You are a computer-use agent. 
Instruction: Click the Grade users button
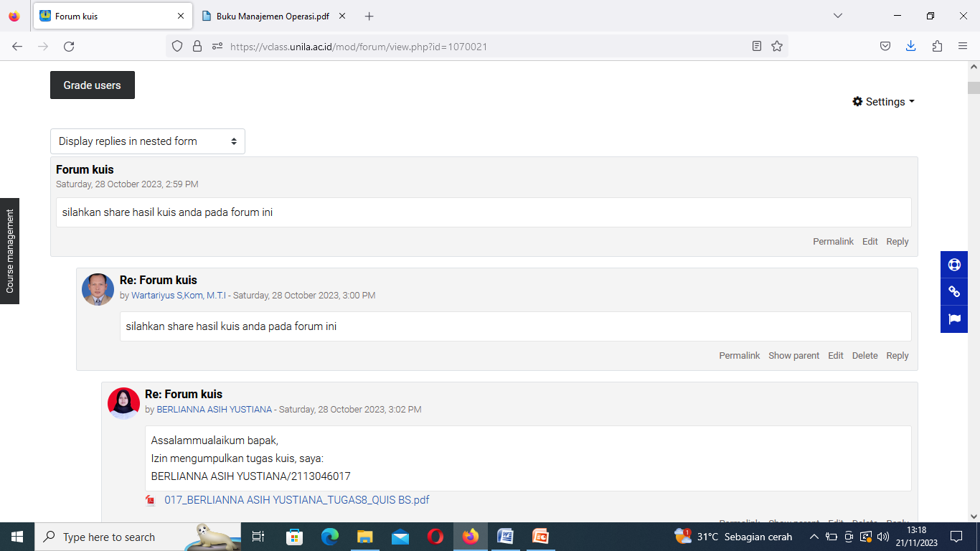(93, 85)
